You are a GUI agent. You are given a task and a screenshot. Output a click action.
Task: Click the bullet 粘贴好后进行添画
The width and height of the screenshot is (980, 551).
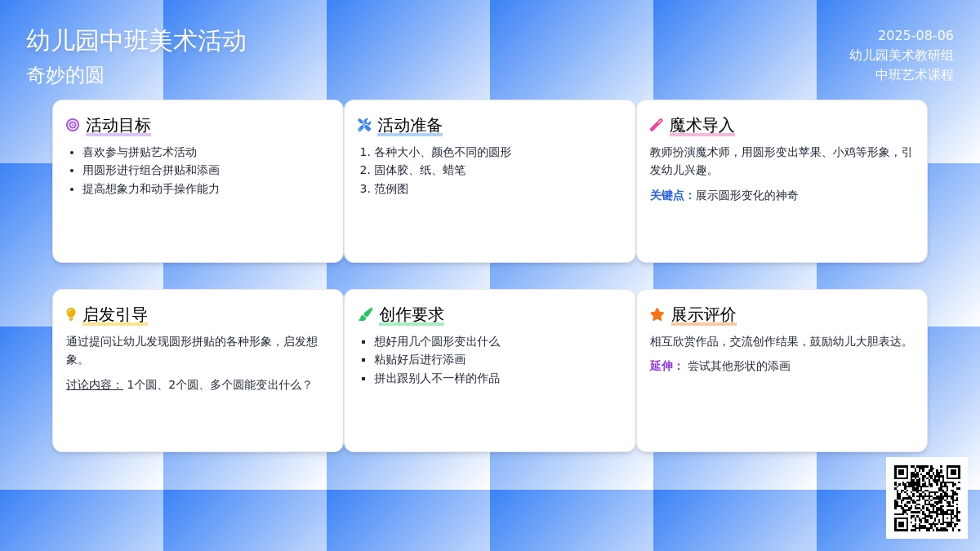click(420, 359)
